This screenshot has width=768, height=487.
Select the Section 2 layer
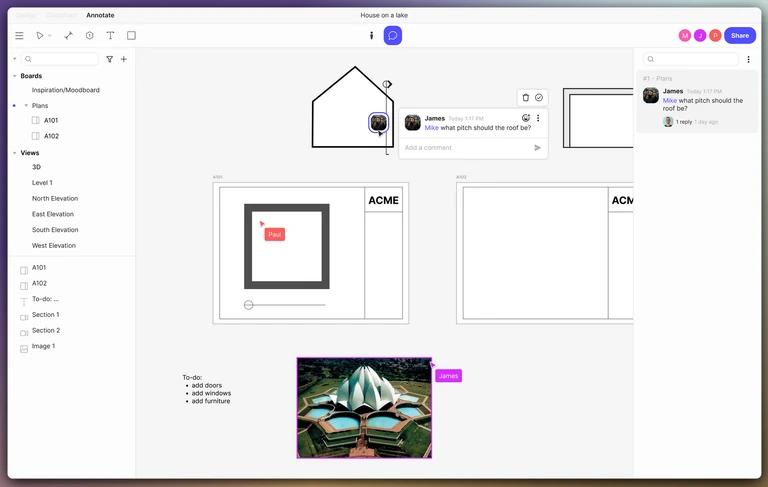pyautogui.click(x=46, y=330)
